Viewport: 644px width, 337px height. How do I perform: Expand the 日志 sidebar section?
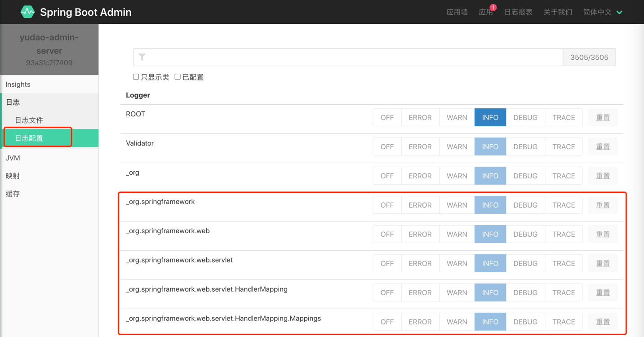13,102
